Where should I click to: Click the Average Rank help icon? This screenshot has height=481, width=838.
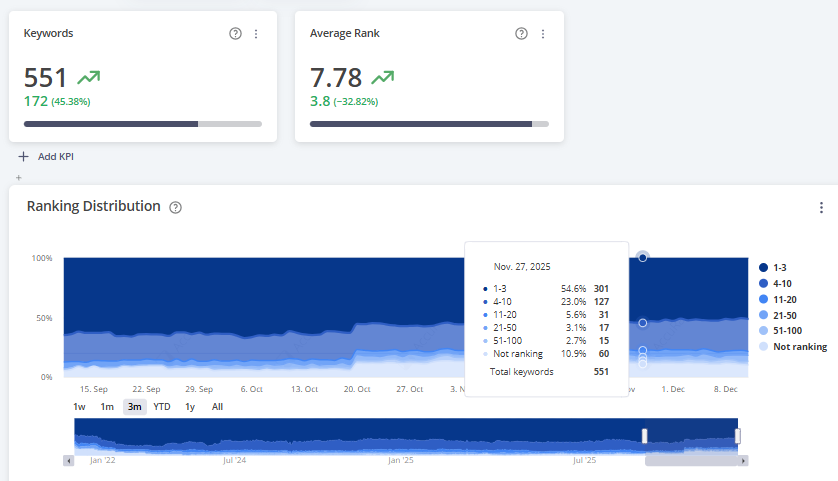521,34
